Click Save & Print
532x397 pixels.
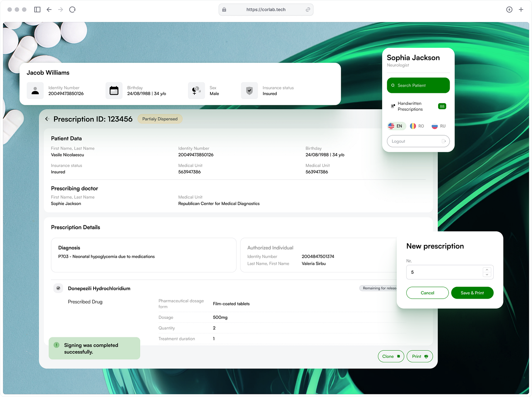tap(472, 293)
